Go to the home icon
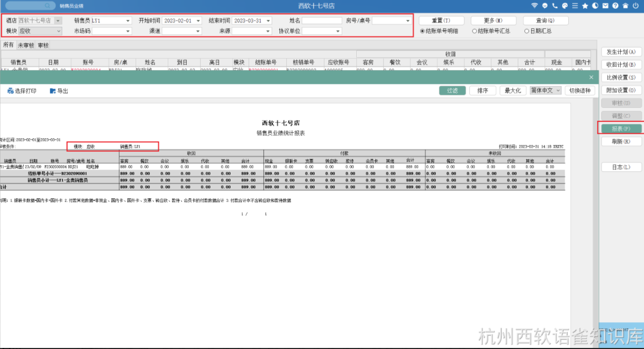The height and width of the screenshot is (349, 644). 625,6
